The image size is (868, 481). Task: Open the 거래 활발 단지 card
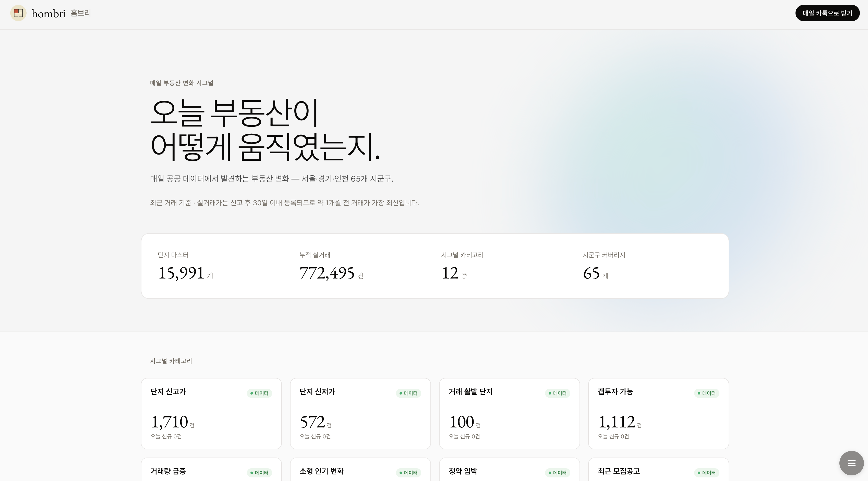click(x=510, y=414)
